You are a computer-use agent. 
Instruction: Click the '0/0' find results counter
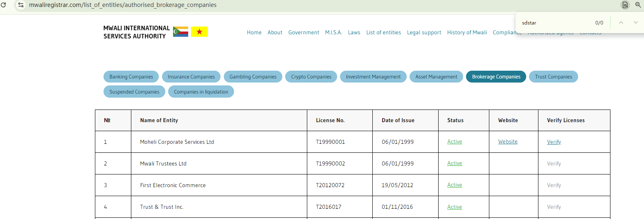tap(599, 23)
